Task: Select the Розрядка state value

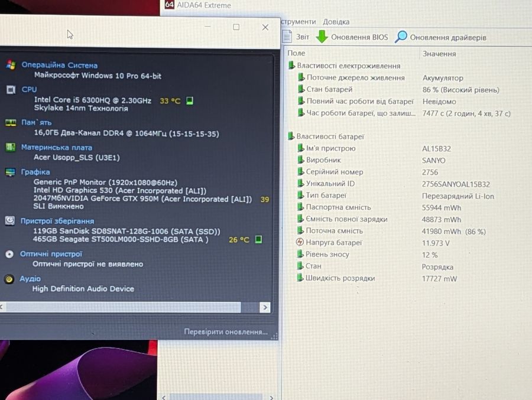Action: point(437,267)
